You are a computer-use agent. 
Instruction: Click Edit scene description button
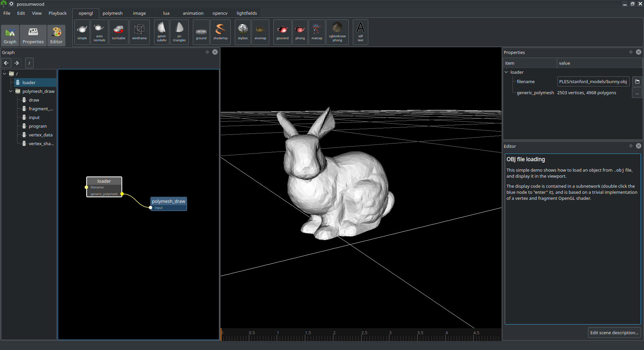(x=614, y=333)
